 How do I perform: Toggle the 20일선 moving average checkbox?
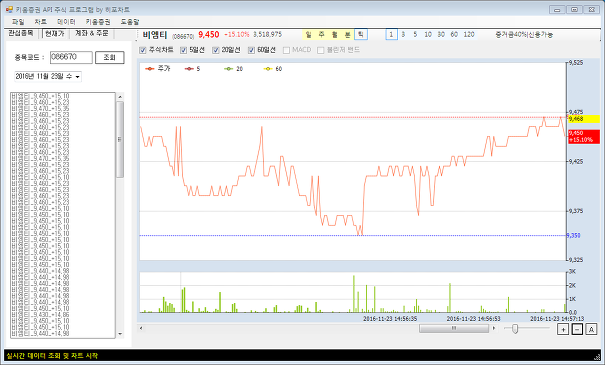216,50
